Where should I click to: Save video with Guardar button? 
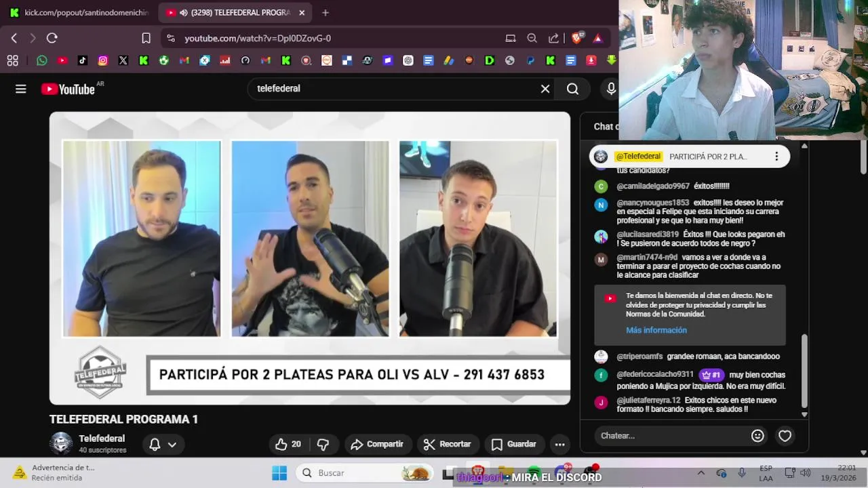point(513,444)
